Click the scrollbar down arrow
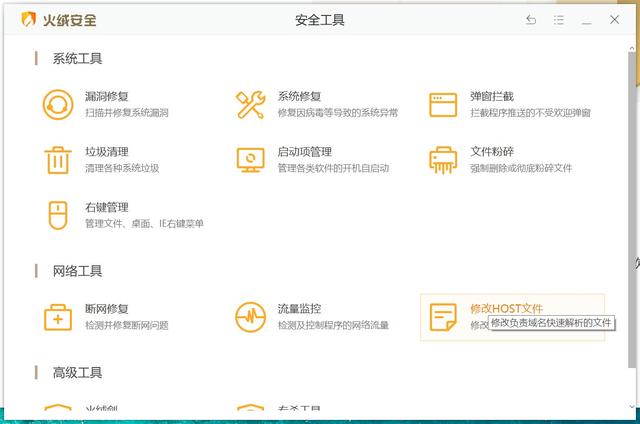The image size is (640, 424). coord(632,407)
